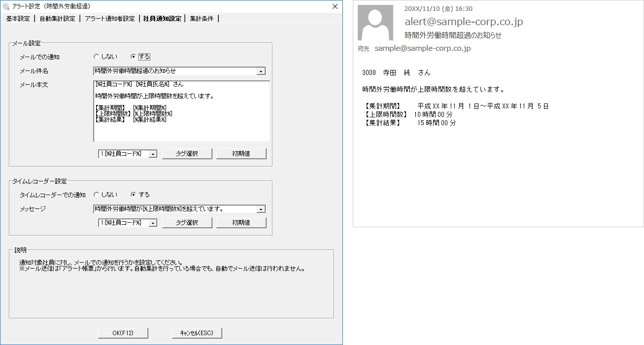Open the 自動集計設定 tab
This screenshot has height=345, width=644.
point(57,19)
